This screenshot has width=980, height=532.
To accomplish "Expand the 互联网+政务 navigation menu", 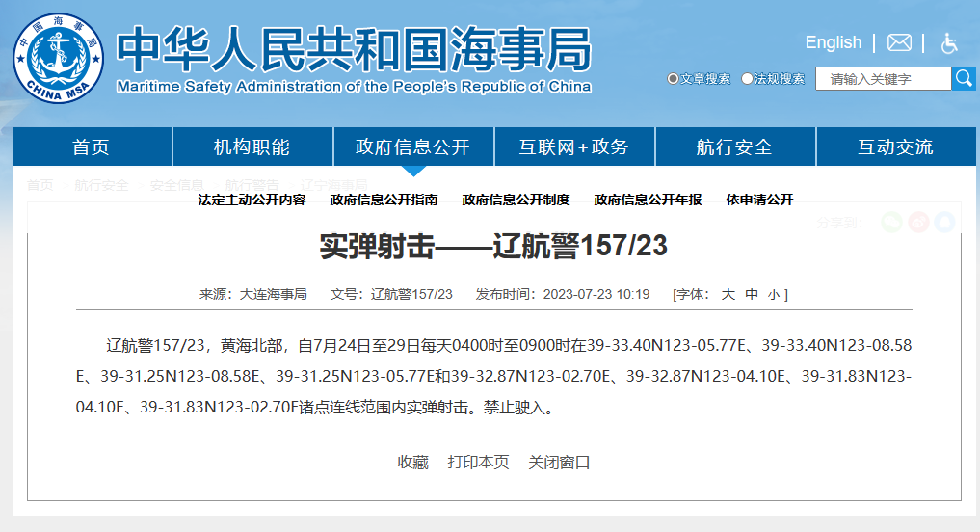I will pos(573,147).
